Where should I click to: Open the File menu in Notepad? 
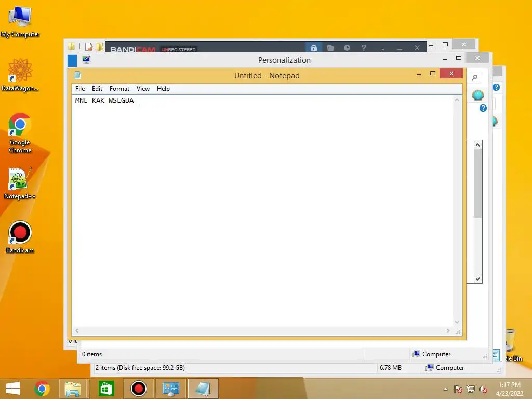pyautogui.click(x=80, y=89)
